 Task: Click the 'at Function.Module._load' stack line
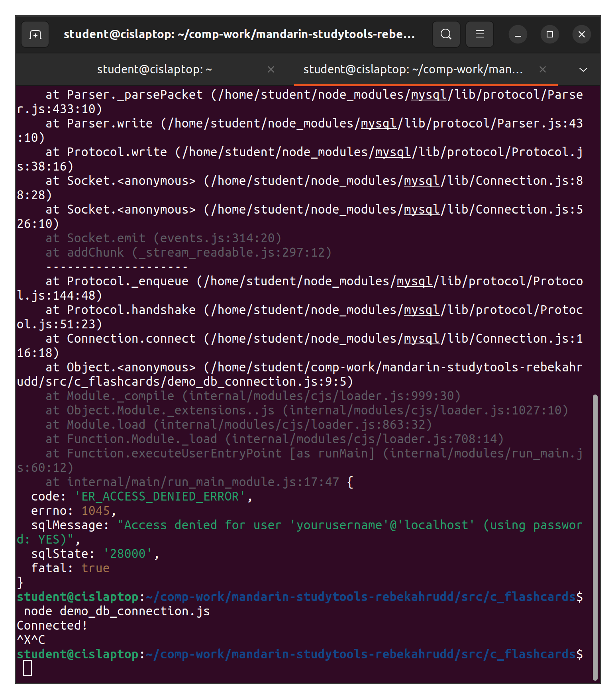click(275, 439)
